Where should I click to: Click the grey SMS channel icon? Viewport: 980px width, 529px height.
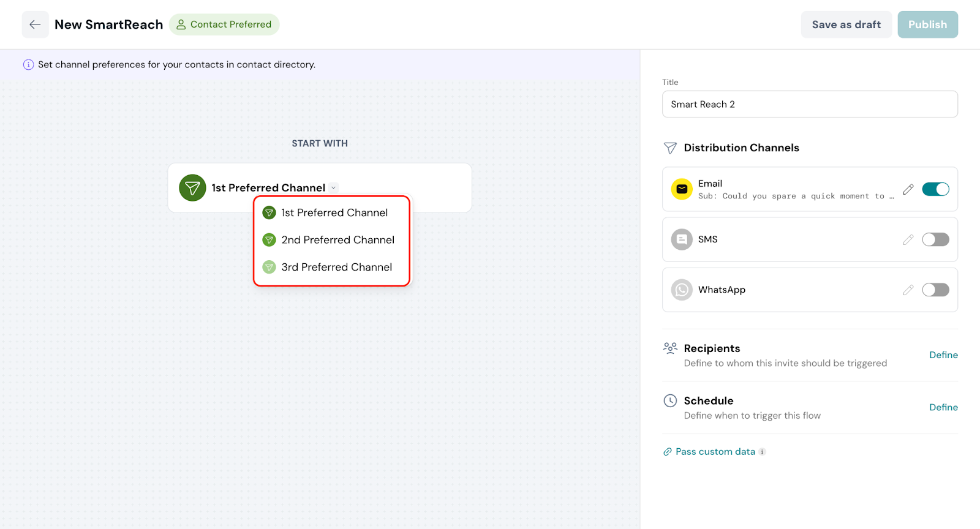click(682, 239)
